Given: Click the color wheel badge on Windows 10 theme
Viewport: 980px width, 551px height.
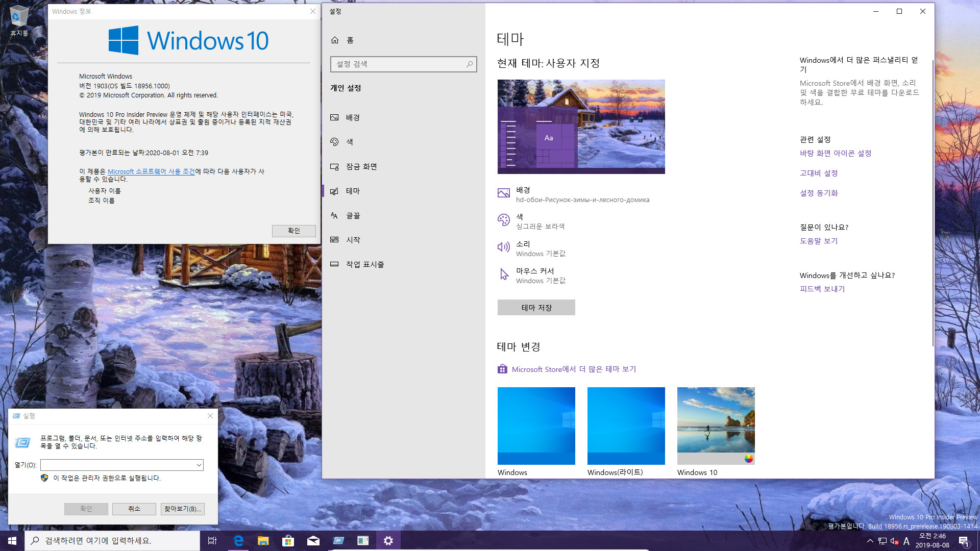Looking at the screenshot, I should pos(748,458).
